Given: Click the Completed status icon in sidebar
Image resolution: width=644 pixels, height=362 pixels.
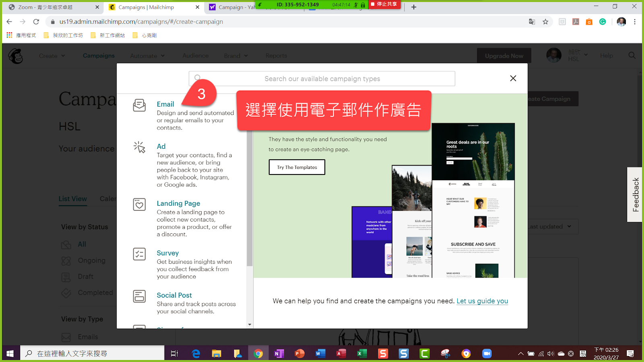Looking at the screenshot, I should 66,293.
